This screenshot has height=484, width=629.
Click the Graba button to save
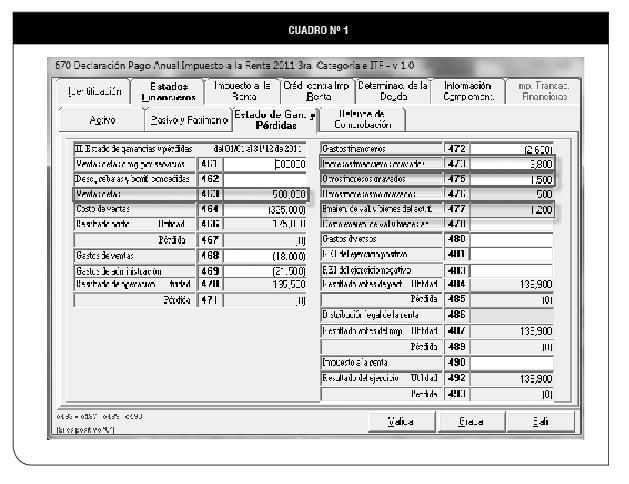[x=471, y=421]
